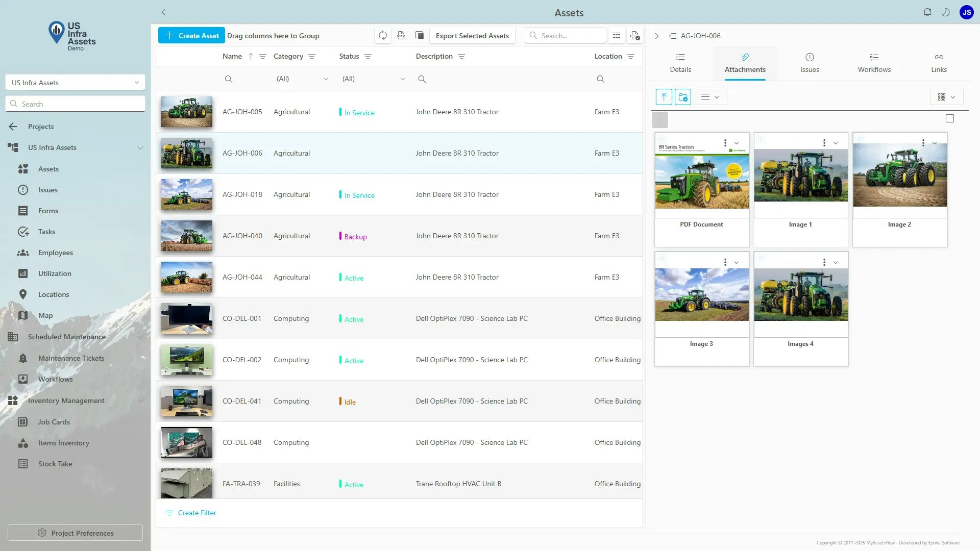Click Create Asset button
This screenshot has width=980, height=551.
point(191,35)
